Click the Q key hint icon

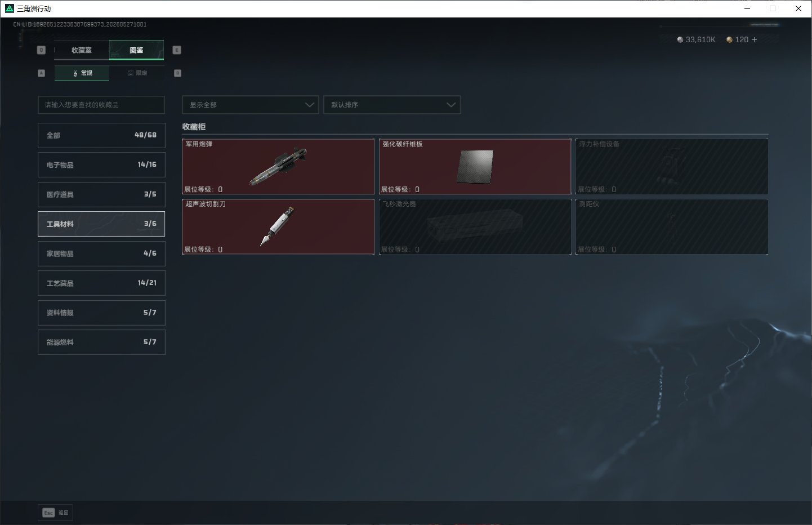[x=41, y=50]
